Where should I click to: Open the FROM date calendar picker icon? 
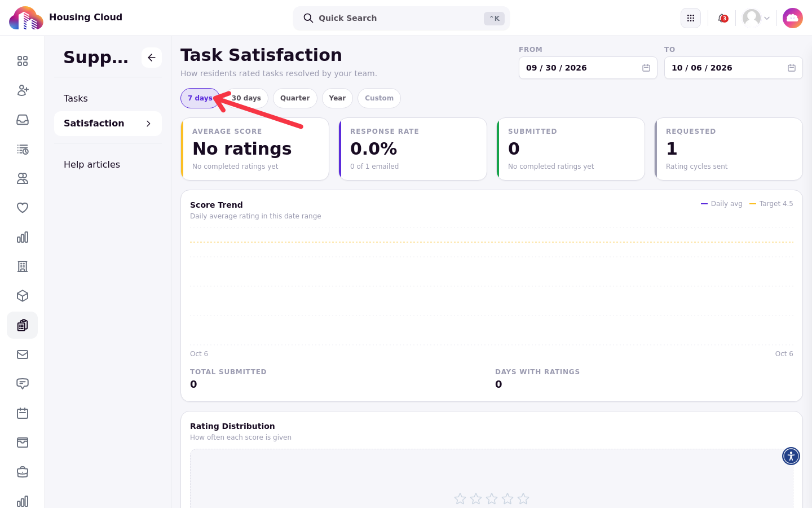coord(646,68)
